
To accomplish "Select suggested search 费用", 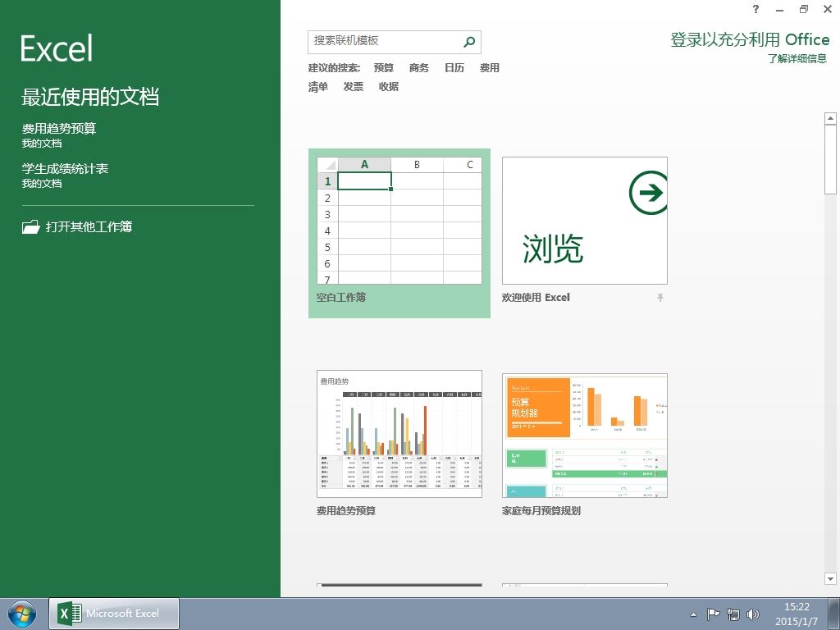I will point(490,68).
